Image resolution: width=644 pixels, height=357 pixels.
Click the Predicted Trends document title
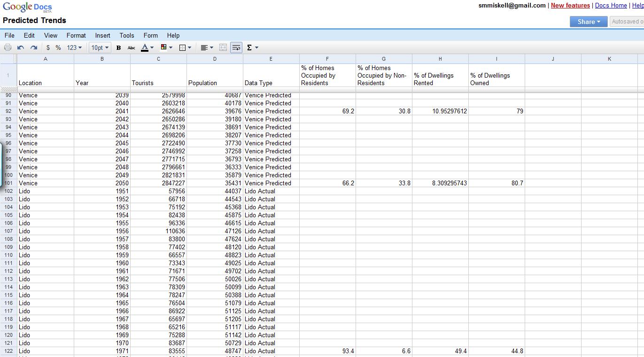(x=34, y=21)
